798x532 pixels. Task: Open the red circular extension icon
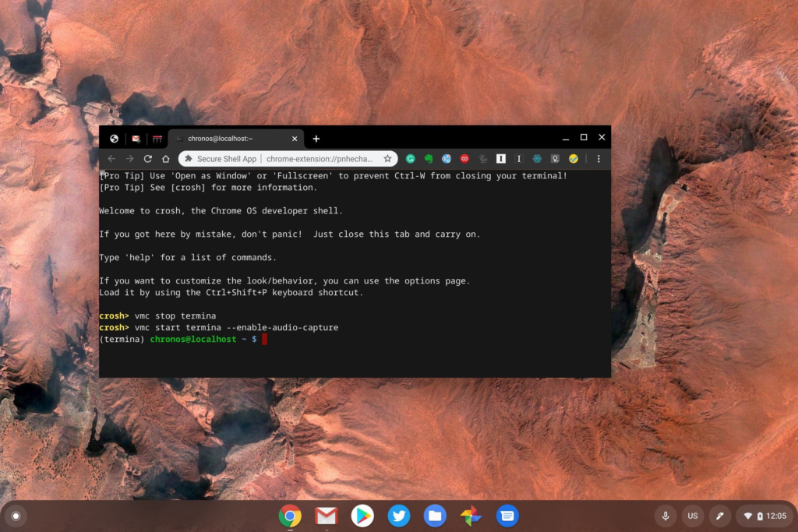[x=464, y=159]
